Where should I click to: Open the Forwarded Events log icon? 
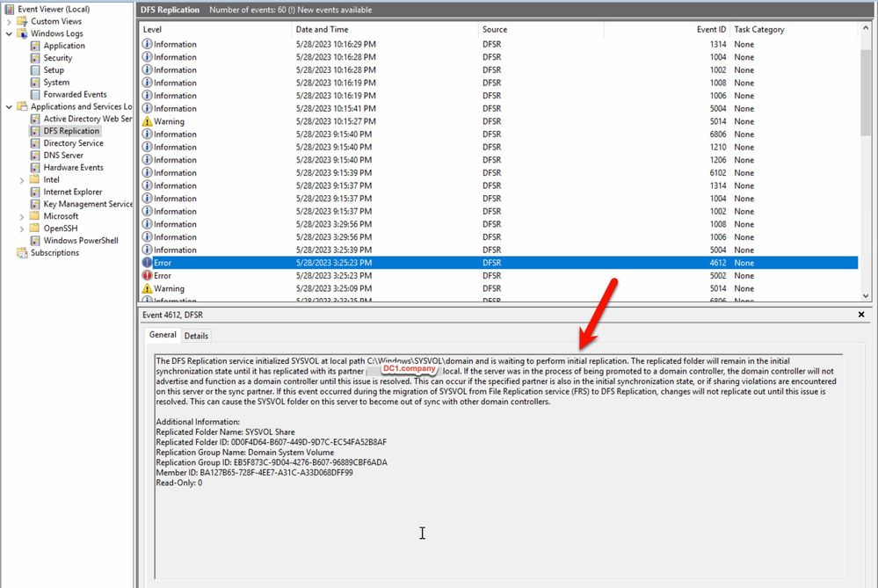(35, 95)
